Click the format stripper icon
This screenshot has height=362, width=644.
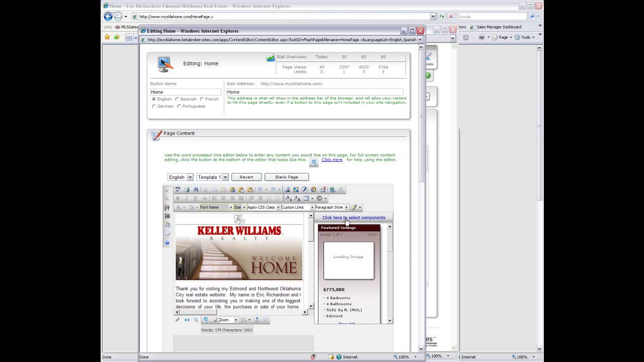pos(353,207)
